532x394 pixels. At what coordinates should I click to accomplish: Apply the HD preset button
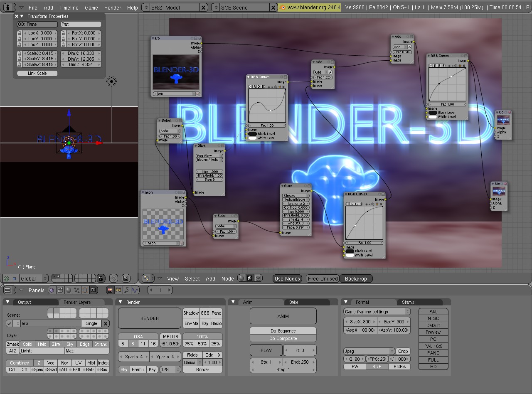click(433, 367)
